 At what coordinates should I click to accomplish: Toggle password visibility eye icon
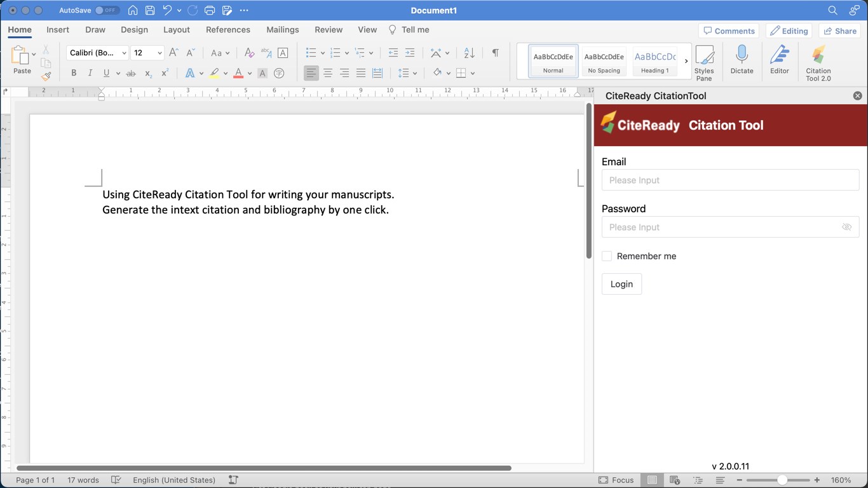point(846,227)
